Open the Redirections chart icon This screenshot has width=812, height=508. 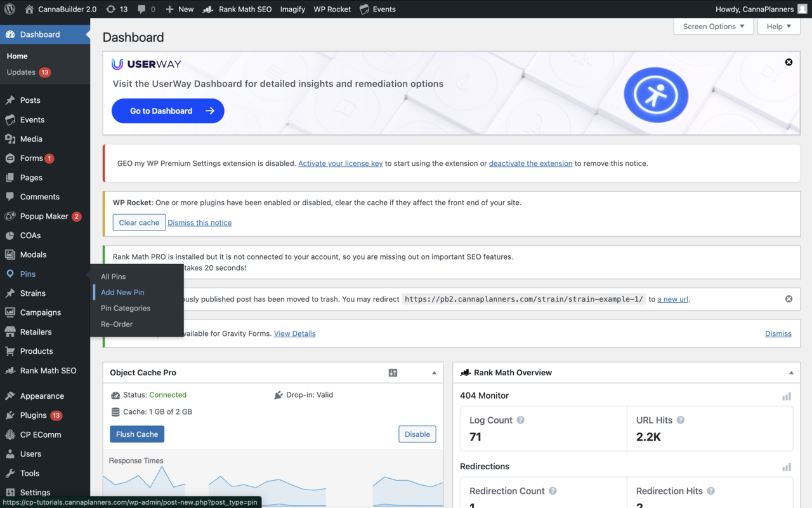click(787, 467)
